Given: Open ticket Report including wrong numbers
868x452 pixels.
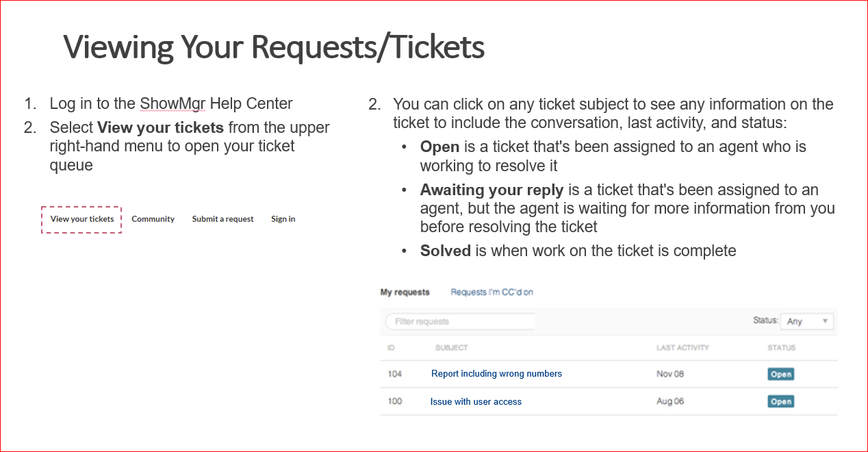Looking at the screenshot, I should [x=496, y=374].
